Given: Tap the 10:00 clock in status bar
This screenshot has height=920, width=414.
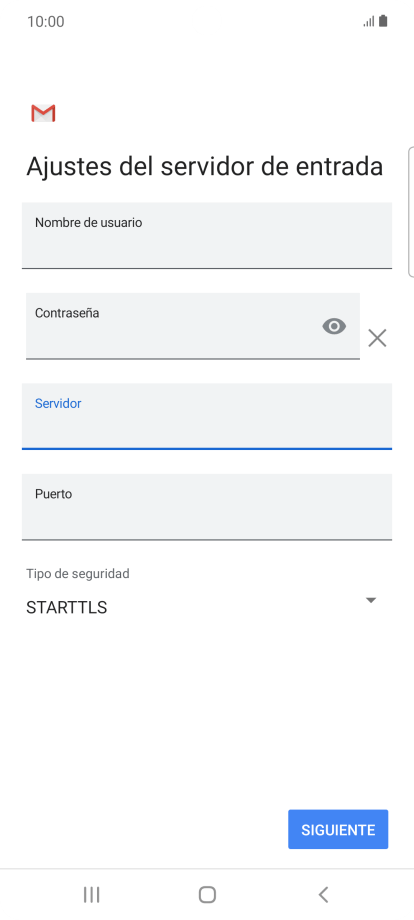Looking at the screenshot, I should pos(46,22).
